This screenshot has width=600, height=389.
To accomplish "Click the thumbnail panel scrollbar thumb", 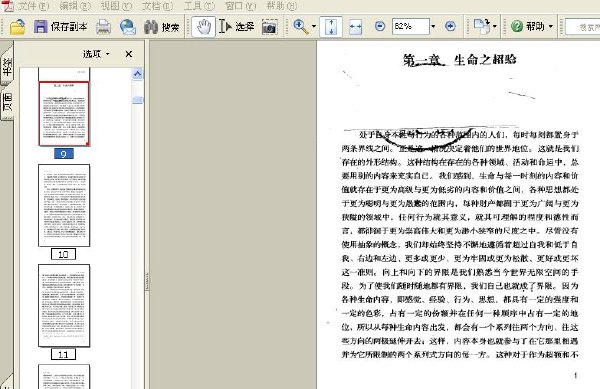I will click(x=137, y=100).
